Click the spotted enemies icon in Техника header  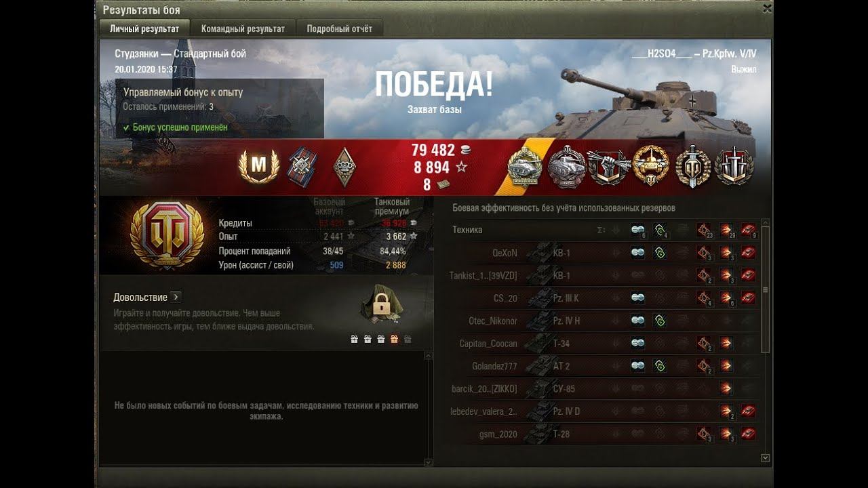point(638,230)
